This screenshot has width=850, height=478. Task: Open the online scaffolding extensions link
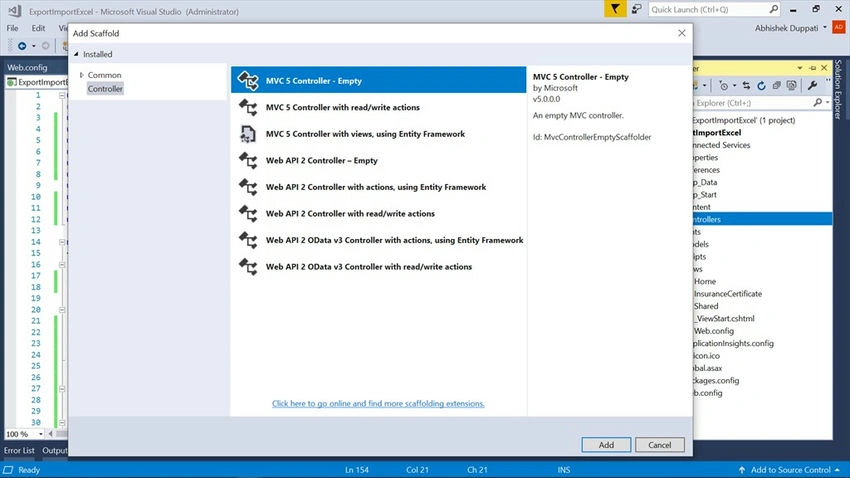378,404
